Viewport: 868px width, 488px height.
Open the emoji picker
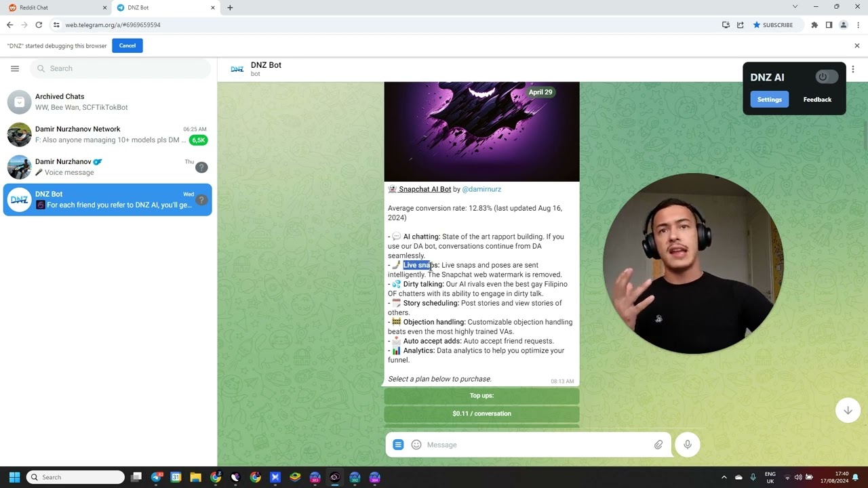(x=416, y=445)
